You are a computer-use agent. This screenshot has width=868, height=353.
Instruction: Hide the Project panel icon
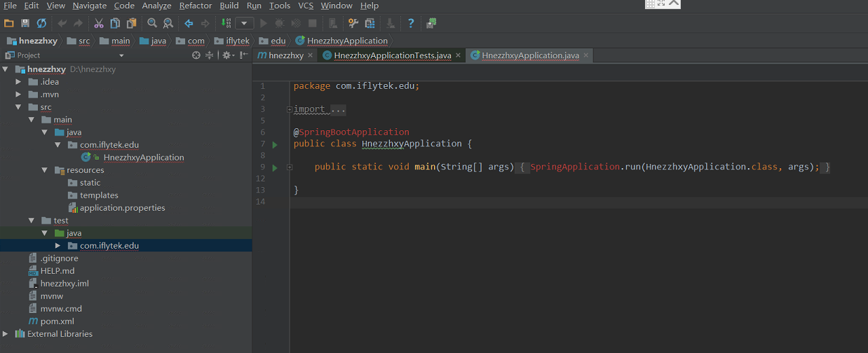tap(243, 55)
